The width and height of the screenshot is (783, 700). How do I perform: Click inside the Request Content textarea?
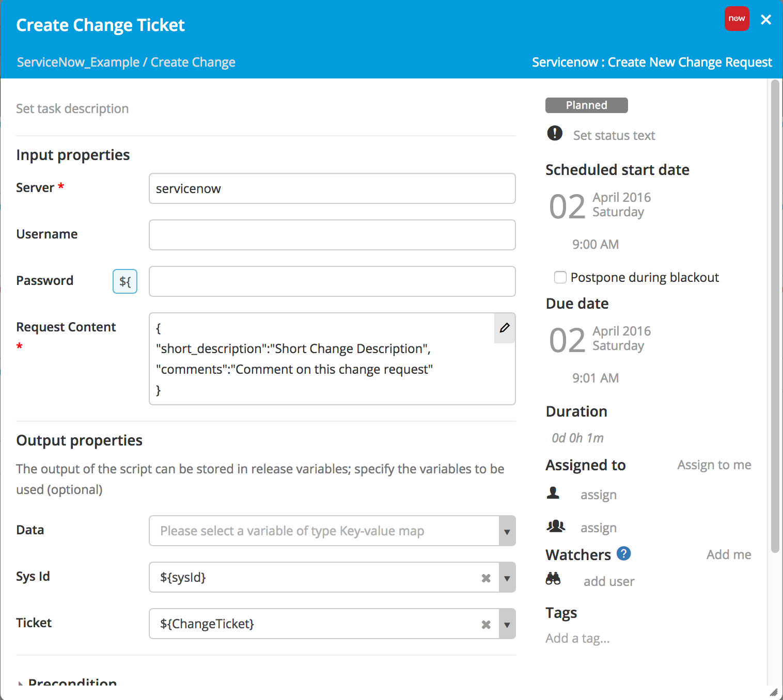pyautogui.click(x=332, y=359)
